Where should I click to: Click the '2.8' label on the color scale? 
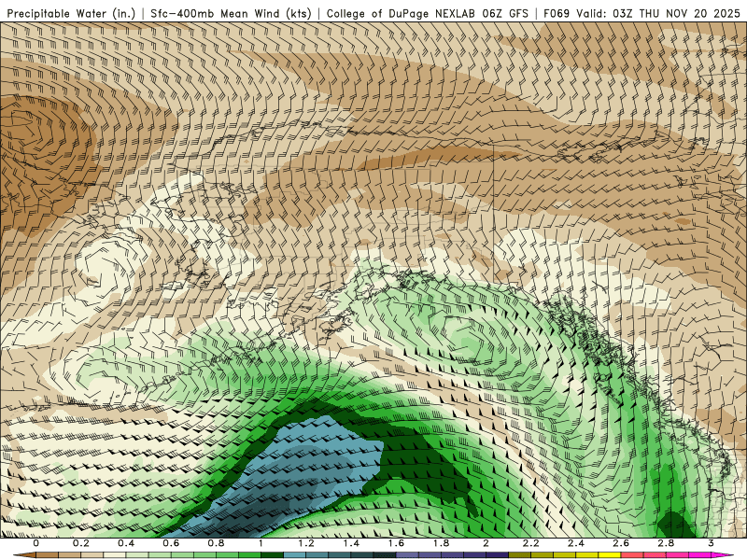666,543
